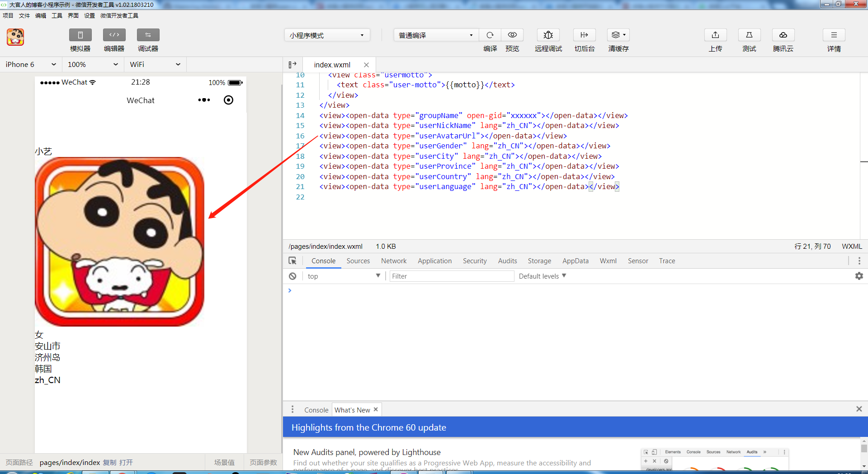Close the bottom drawer panel
The image size is (868, 474).
click(x=859, y=409)
